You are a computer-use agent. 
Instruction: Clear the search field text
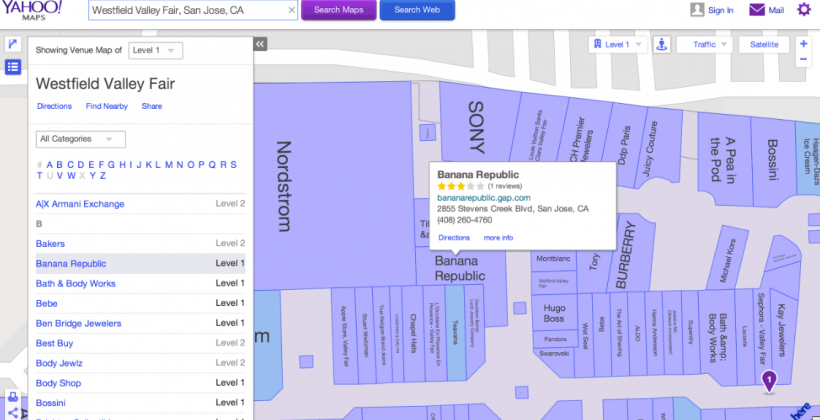pos(291,10)
